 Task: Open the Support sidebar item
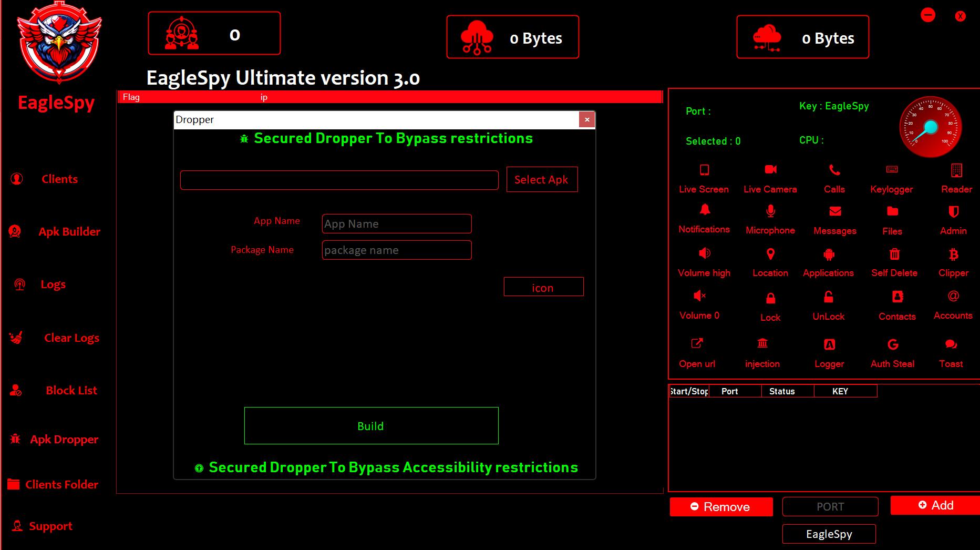[x=50, y=526]
